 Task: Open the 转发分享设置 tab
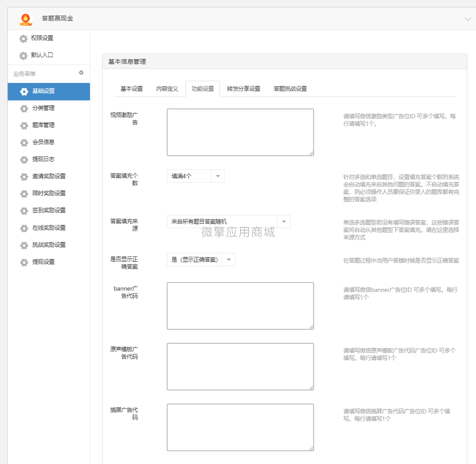point(244,89)
